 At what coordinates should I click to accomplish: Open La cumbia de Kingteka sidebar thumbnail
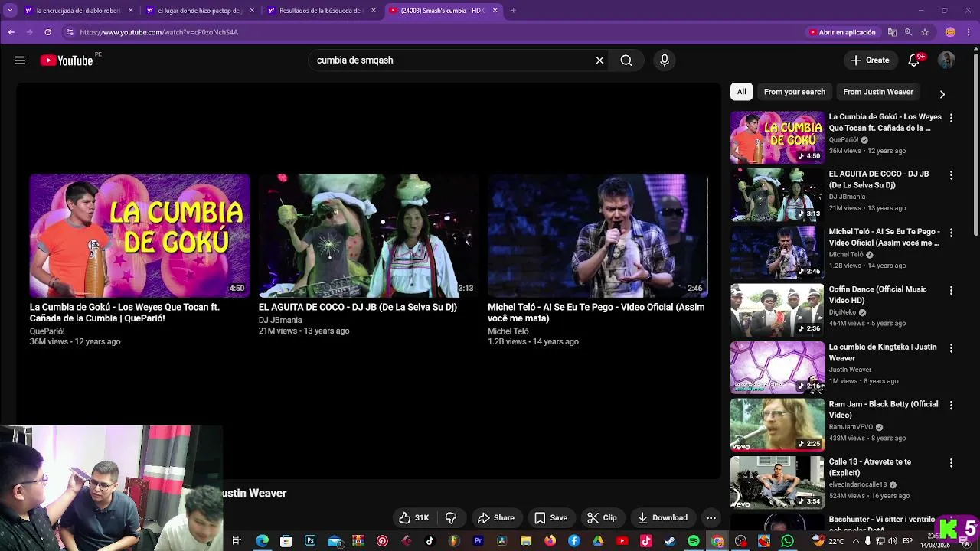click(777, 367)
